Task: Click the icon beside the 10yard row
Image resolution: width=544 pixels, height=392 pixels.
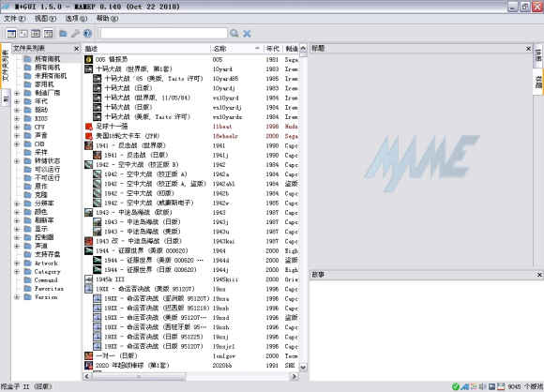Action: 89,69
